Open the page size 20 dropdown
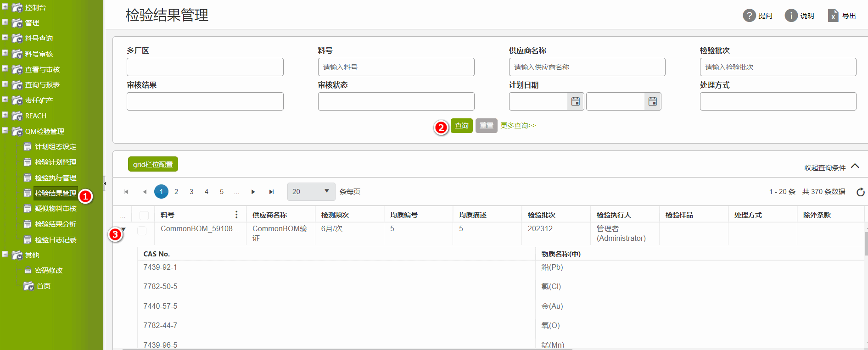The height and width of the screenshot is (350, 868). pyautogui.click(x=311, y=192)
